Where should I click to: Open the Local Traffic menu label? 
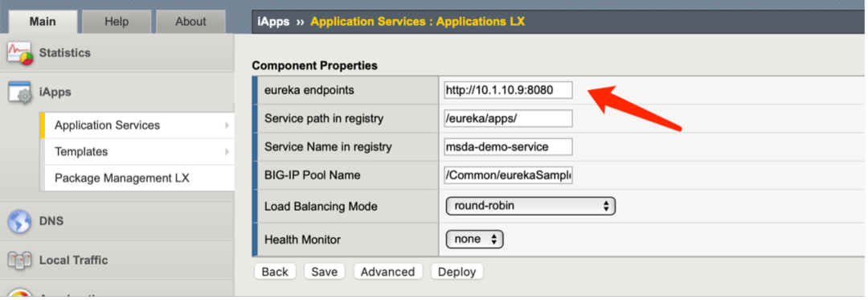(74, 260)
